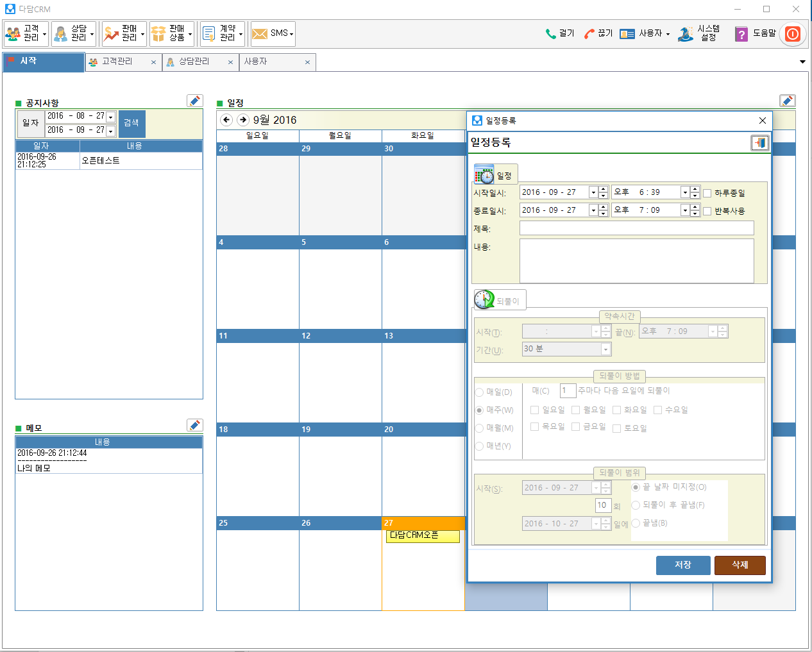812x652 pixels.
Task: Click the 제목 input field
Action: point(636,228)
